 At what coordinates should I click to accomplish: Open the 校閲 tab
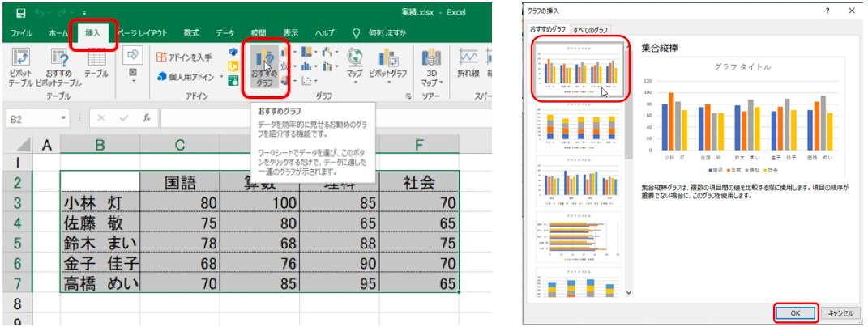[259, 33]
